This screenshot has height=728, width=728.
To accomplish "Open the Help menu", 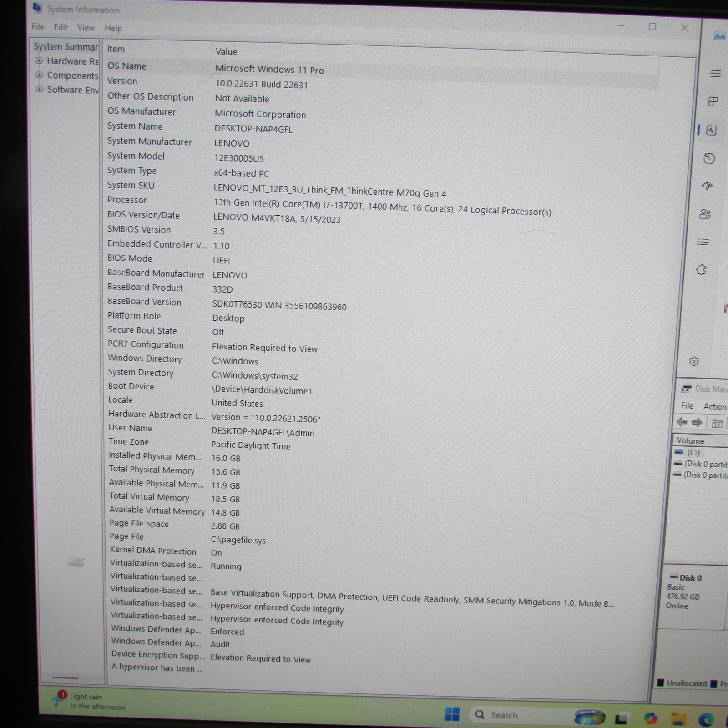I will [113, 28].
